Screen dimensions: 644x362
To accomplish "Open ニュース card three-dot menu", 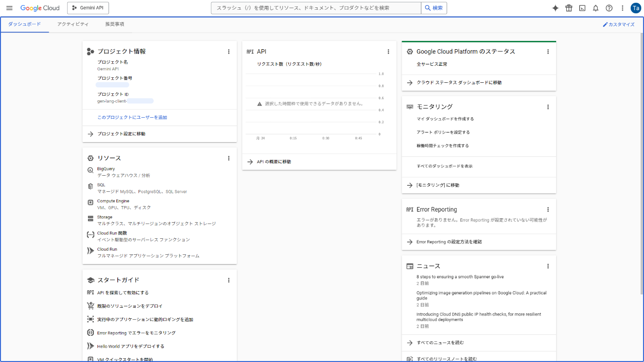I will [548, 266].
